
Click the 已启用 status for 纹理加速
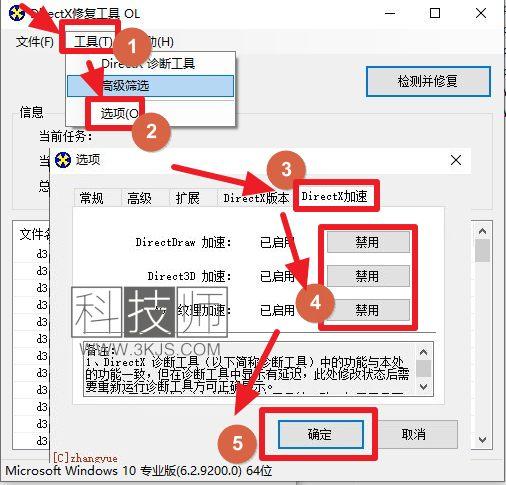(277, 310)
